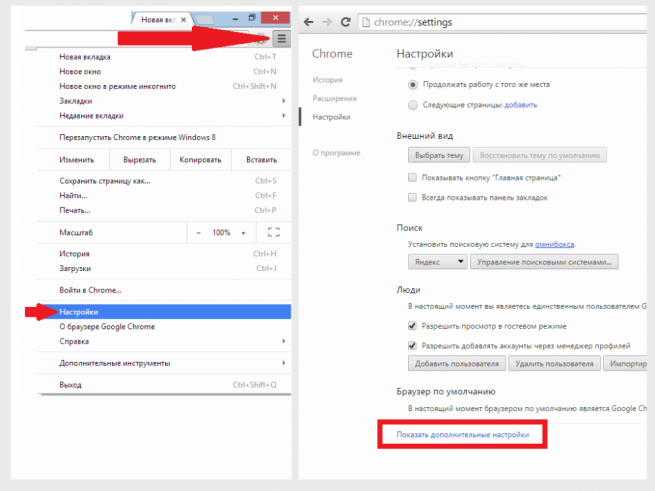Expand Дополнительные инструменты submenu

tap(164, 363)
